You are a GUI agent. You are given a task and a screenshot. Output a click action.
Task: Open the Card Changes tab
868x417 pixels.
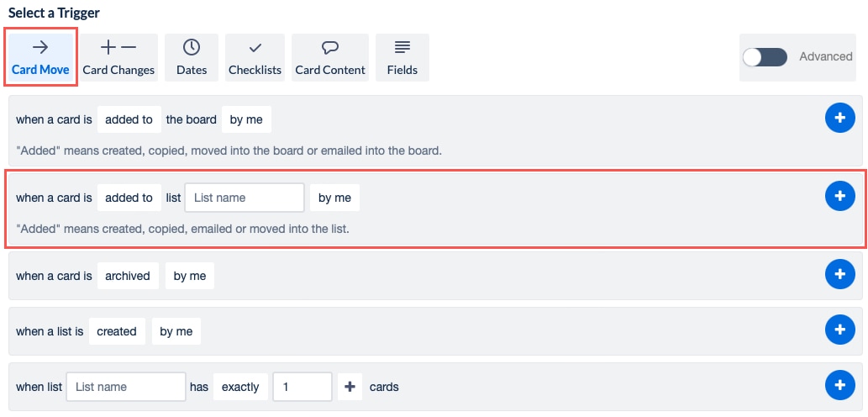pyautogui.click(x=118, y=58)
